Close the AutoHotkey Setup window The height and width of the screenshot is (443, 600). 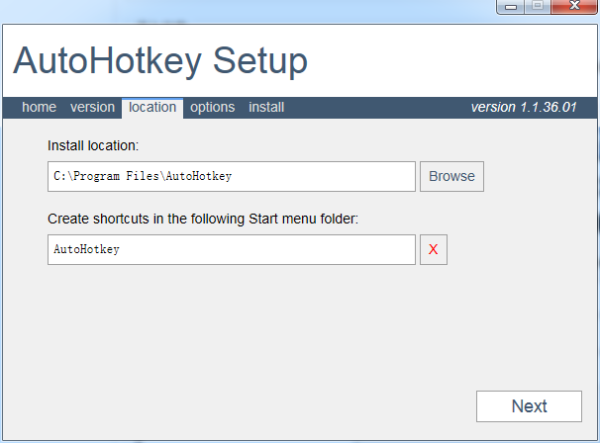pyautogui.click(x=574, y=7)
